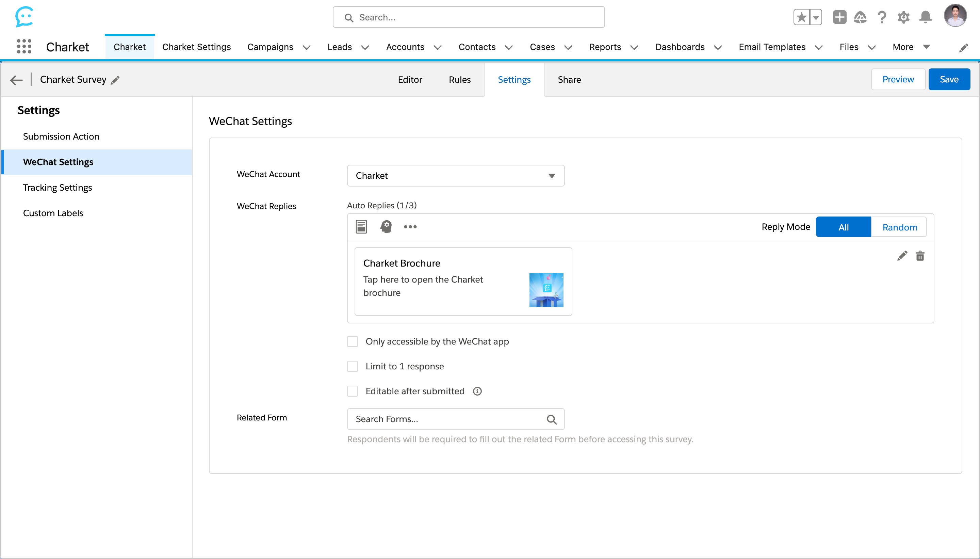980x559 pixels.
Task: Click the Search Forms input
Action: (x=456, y=419)
